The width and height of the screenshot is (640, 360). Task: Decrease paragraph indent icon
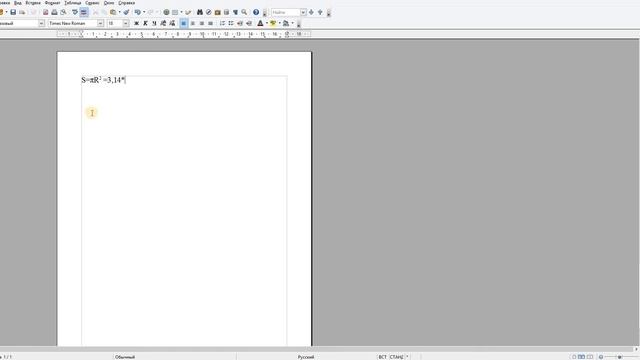[x=240, y=23]
